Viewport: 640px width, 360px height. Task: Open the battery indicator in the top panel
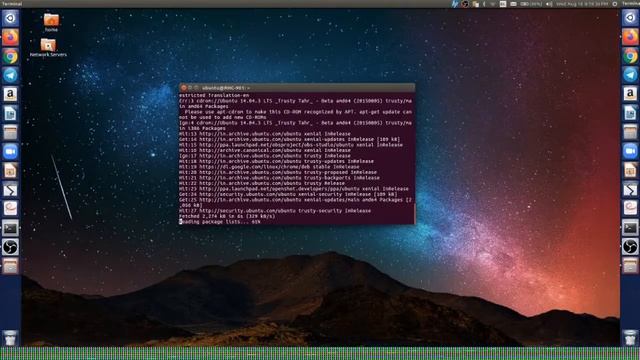(531, 4)
